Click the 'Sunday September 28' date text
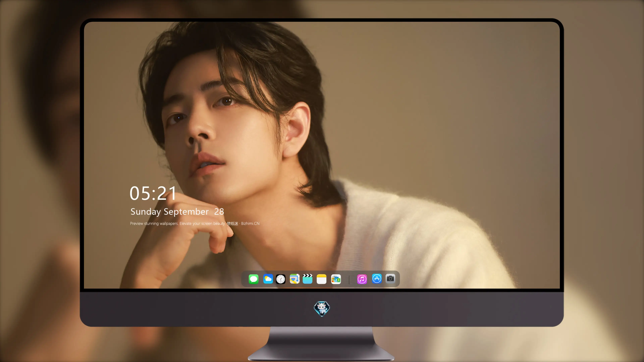The image size is (644, 362). point(177,212)
